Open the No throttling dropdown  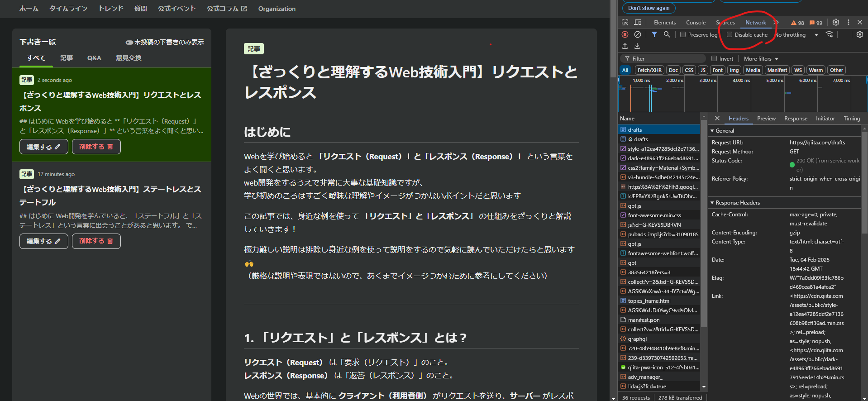[x=796, y=35]
